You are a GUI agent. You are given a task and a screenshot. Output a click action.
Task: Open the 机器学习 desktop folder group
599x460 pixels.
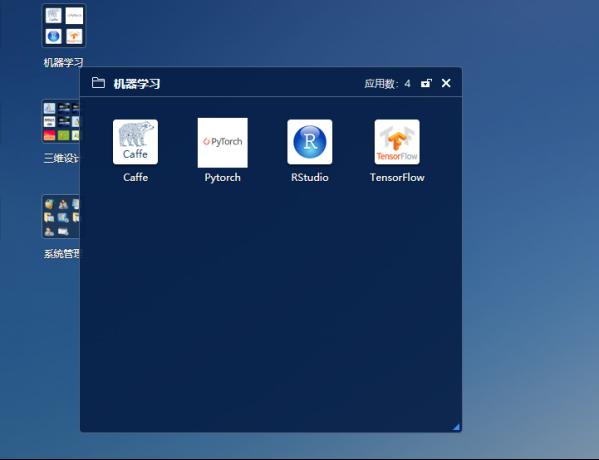64,26
